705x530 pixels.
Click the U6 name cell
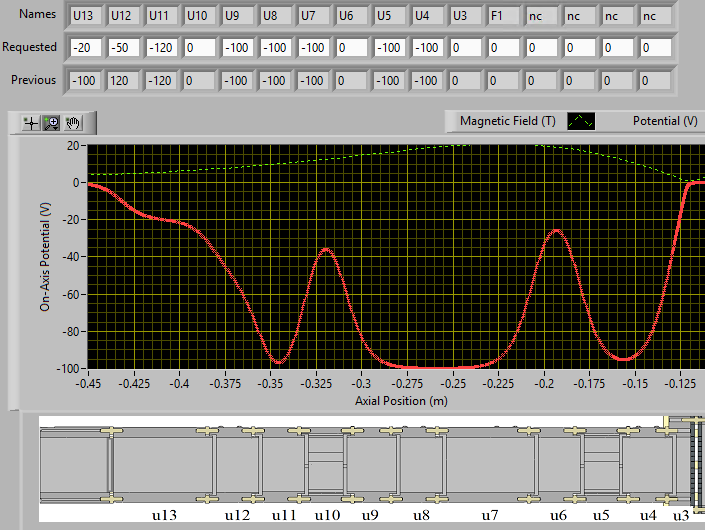coord(352,16)
